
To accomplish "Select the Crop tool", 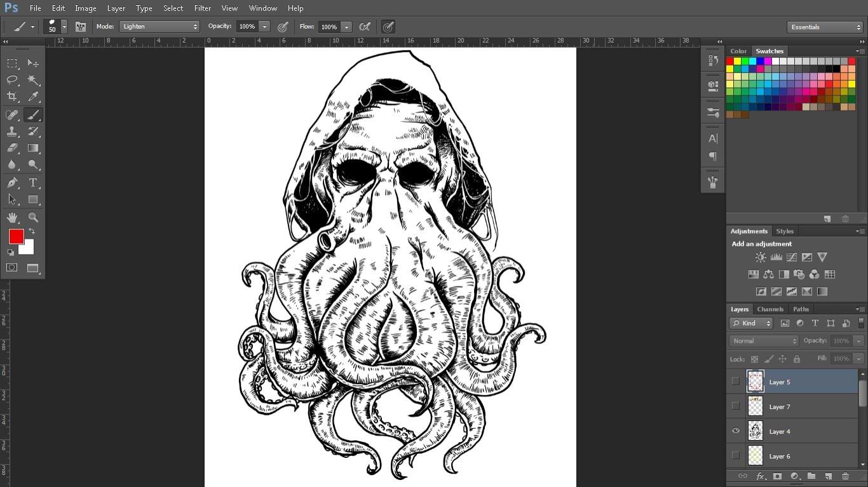I will point(12,97).
